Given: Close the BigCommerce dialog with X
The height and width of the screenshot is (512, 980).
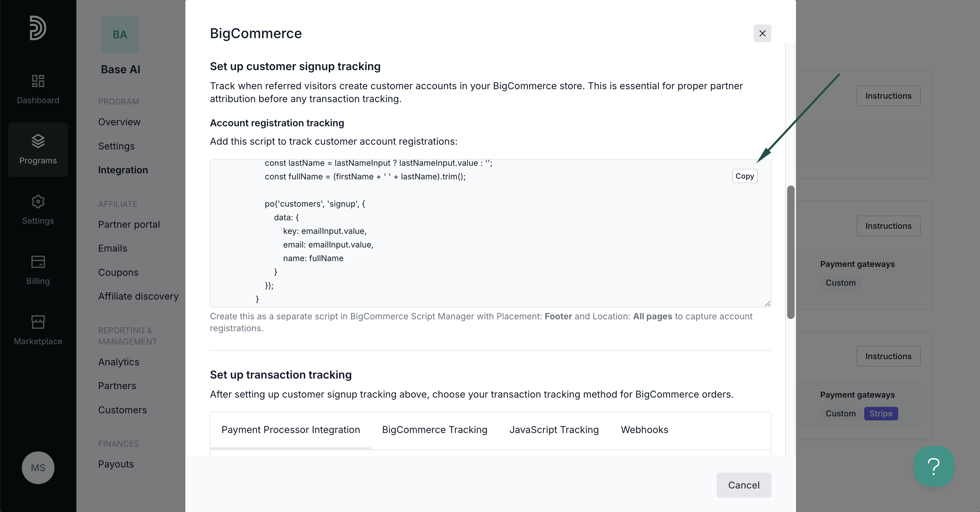Looking at the screenshot, I should click(762, 33).
